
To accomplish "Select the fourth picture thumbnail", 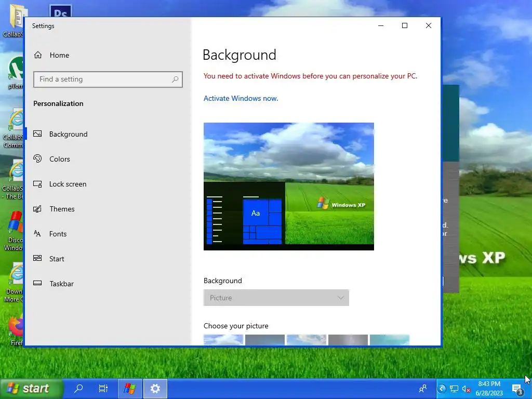I will pos(348,340).
